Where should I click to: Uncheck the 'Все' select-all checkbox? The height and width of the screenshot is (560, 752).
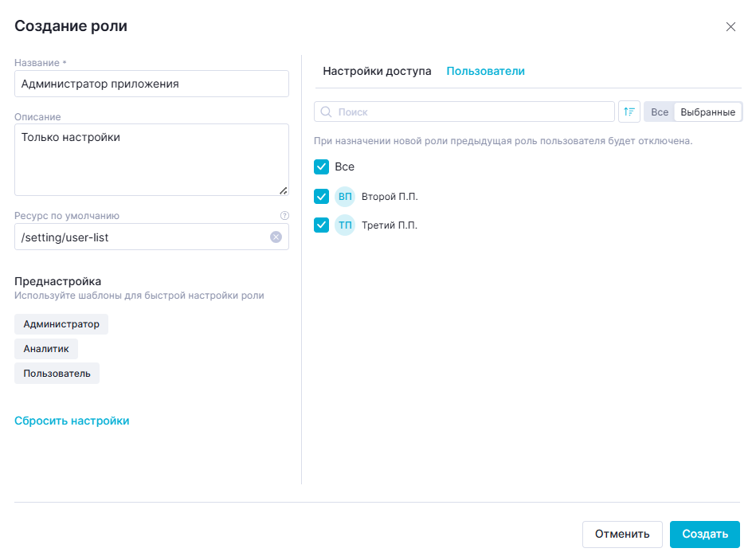[322, 166]
